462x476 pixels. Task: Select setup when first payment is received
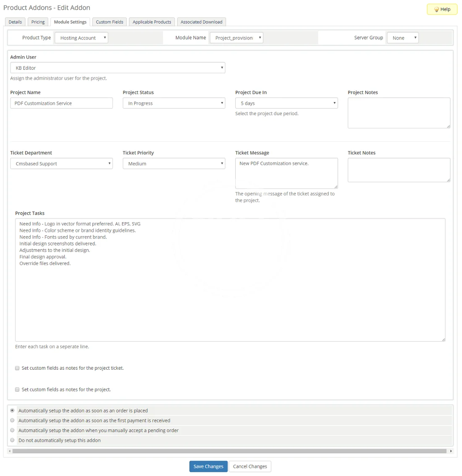click(12, 420)
